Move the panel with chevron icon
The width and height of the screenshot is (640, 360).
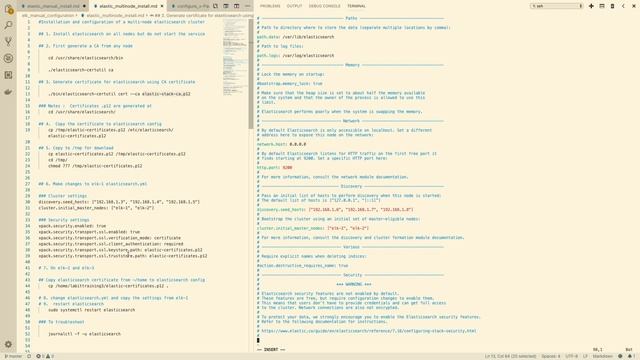(x=623, y=6)
